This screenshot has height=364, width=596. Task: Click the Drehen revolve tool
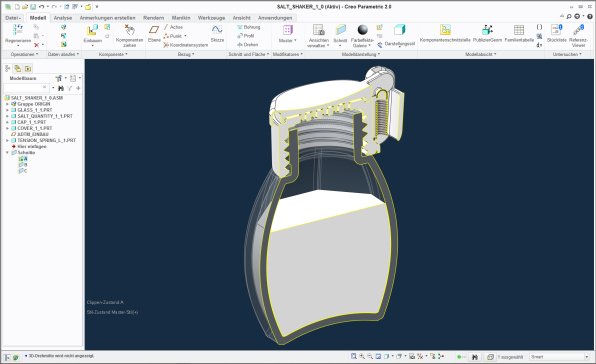point(247,44)
